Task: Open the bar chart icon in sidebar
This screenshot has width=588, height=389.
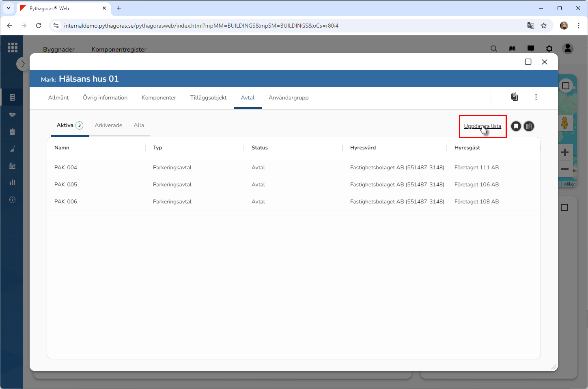Action: click(x=12, y=182)
